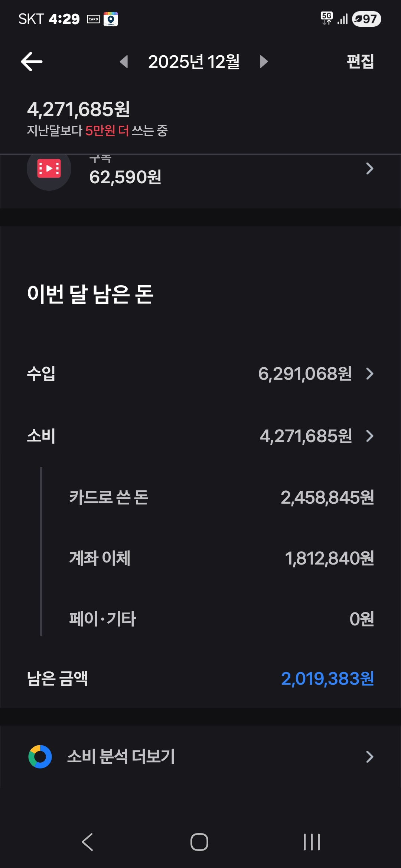
Task: Tap Android back navigation button
Action: click(88, 842)
